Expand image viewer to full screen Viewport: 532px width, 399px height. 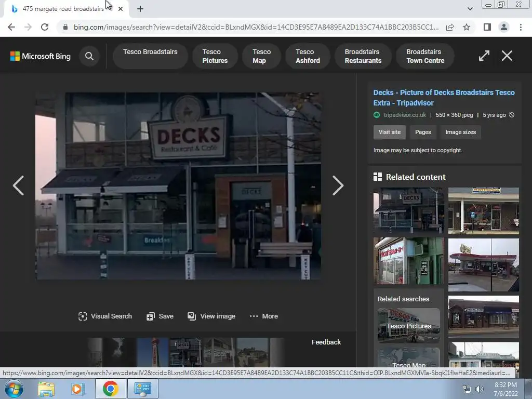click(484, 56)
